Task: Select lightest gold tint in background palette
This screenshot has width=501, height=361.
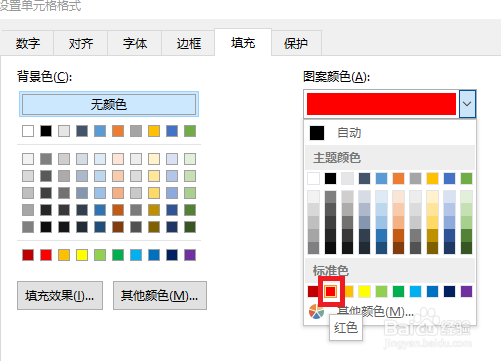Action: pos(154,159)
